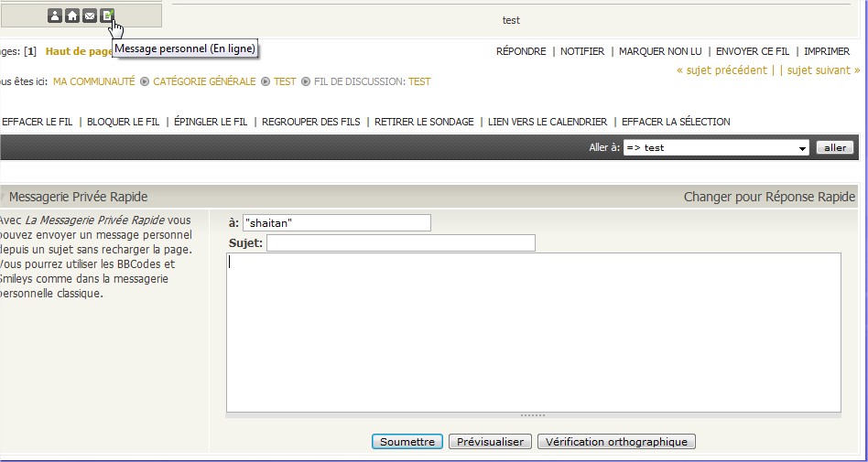The height and width of the screenshot is (462, 868).
Task: Click 'IMPRIMER' to print the thread
Action: (x=827, y=52)
